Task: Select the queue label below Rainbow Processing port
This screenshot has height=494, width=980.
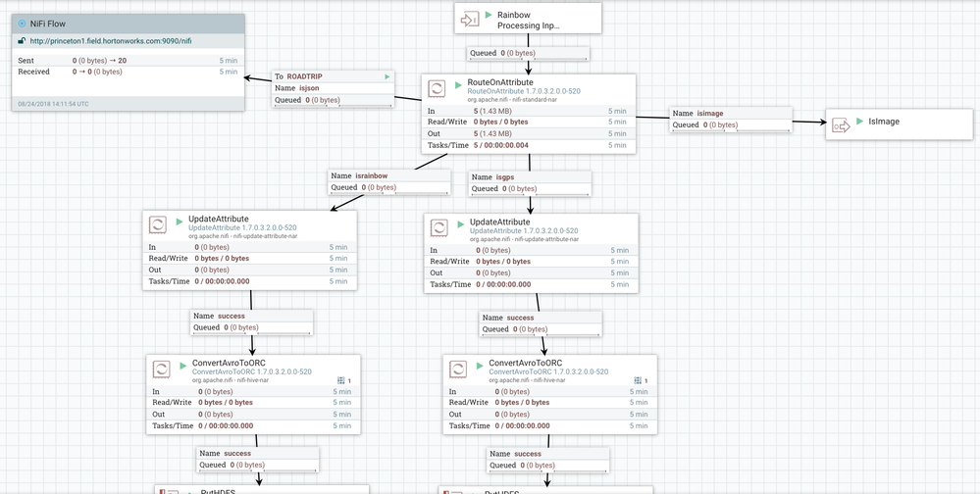Action: click(529, 54)
